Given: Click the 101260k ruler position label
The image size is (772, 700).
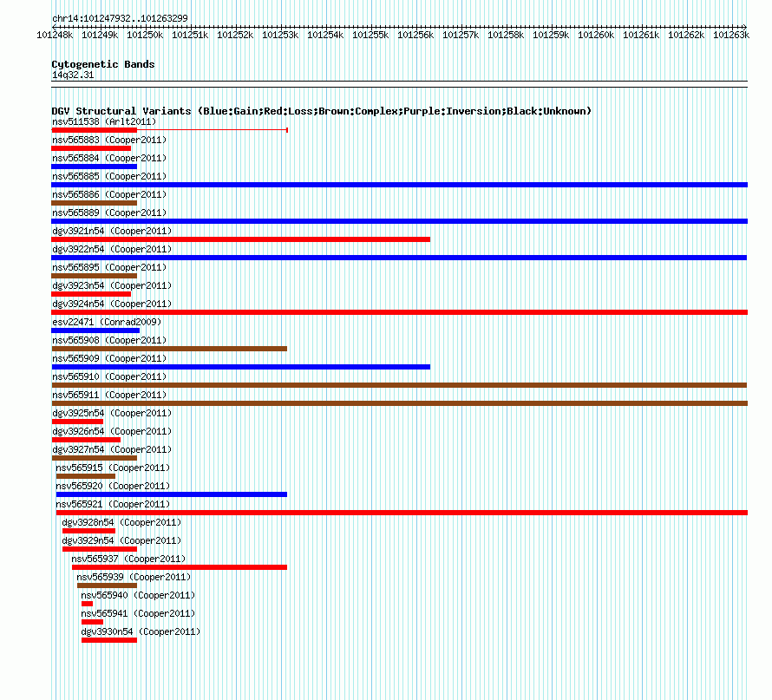Looking at the screenshot, I should pos(596,35).
